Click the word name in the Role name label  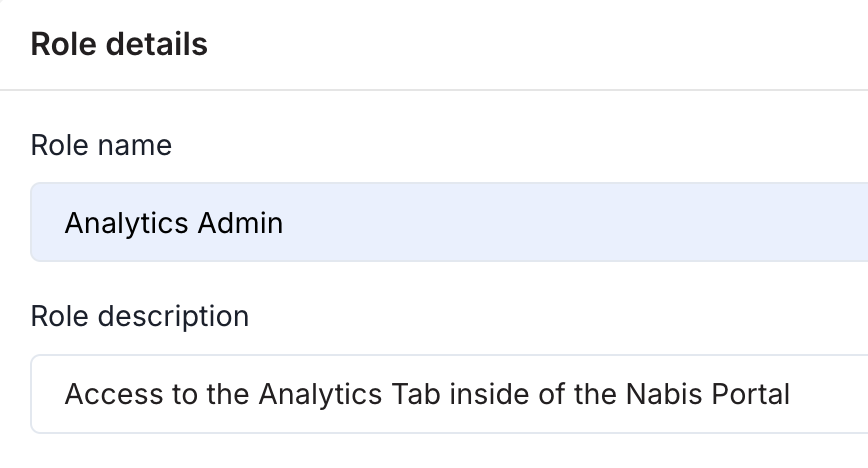[135, 146]
